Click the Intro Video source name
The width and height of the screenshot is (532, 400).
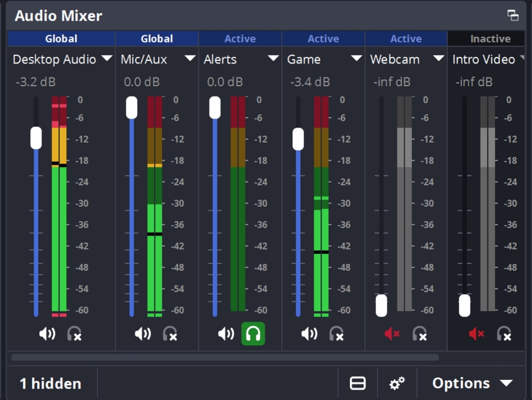point(484,59)
